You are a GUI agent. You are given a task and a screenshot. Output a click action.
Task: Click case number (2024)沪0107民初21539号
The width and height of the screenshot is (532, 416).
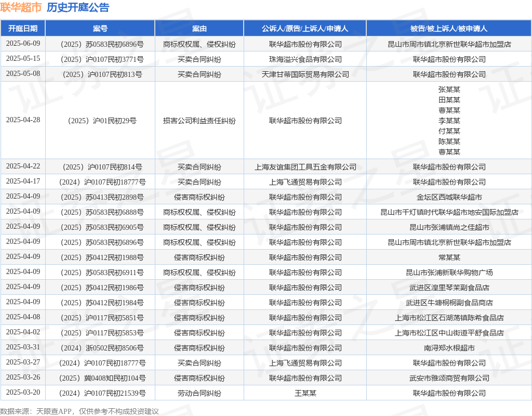[x=102, y=393]
